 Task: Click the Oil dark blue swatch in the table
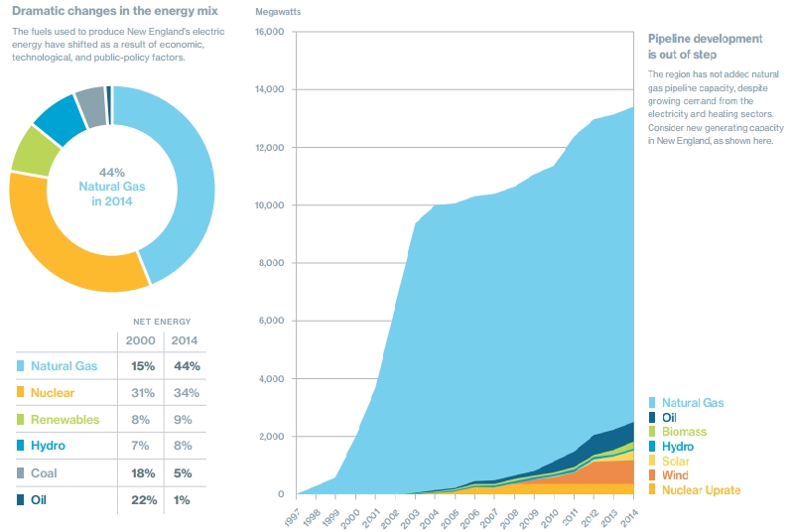(20, 500)
